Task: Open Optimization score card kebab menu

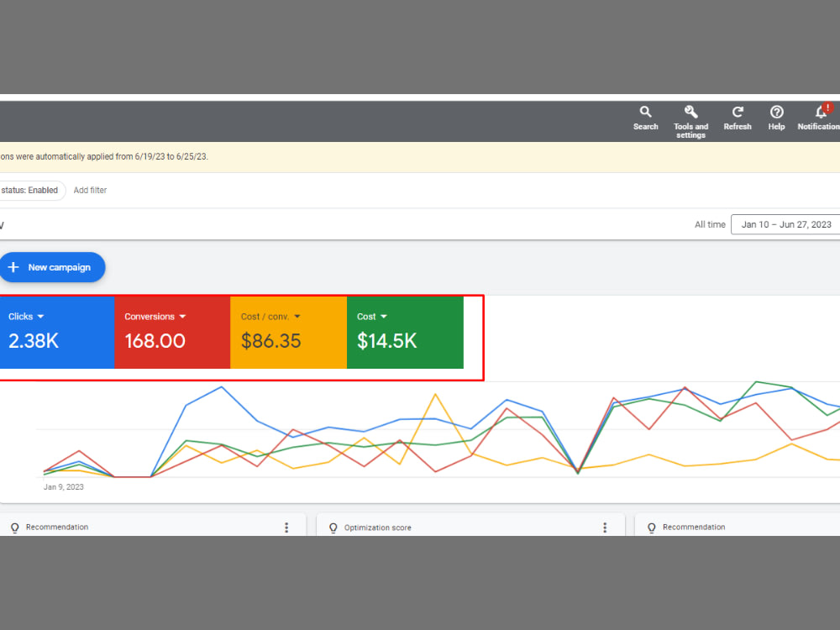Action: point(605,528)
